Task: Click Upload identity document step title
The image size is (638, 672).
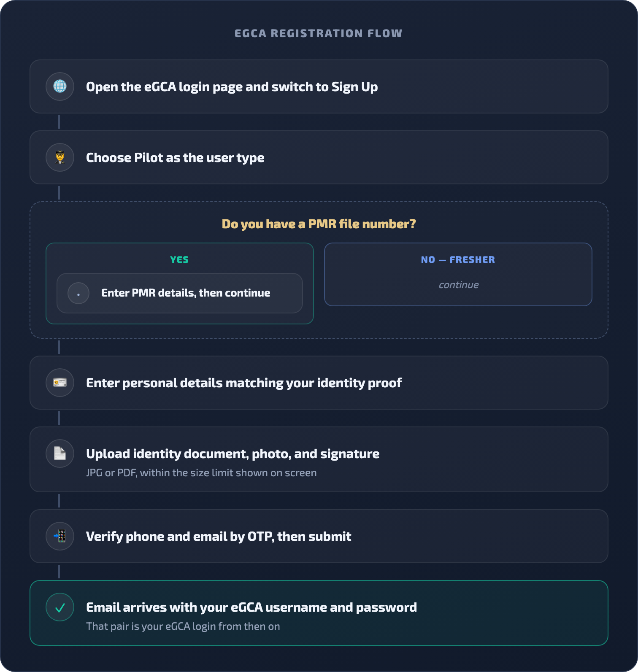Action: [232, 453]
